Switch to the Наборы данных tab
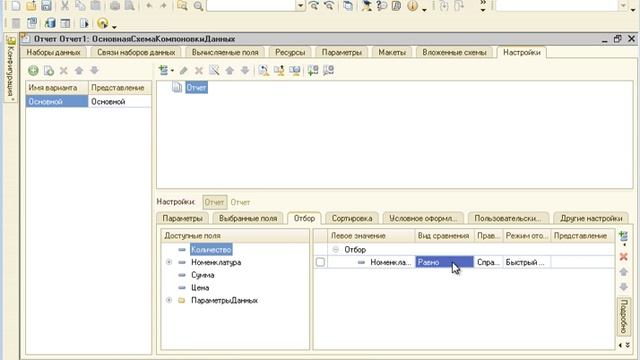Screen dimensions: 640x360 pos(54,52)
